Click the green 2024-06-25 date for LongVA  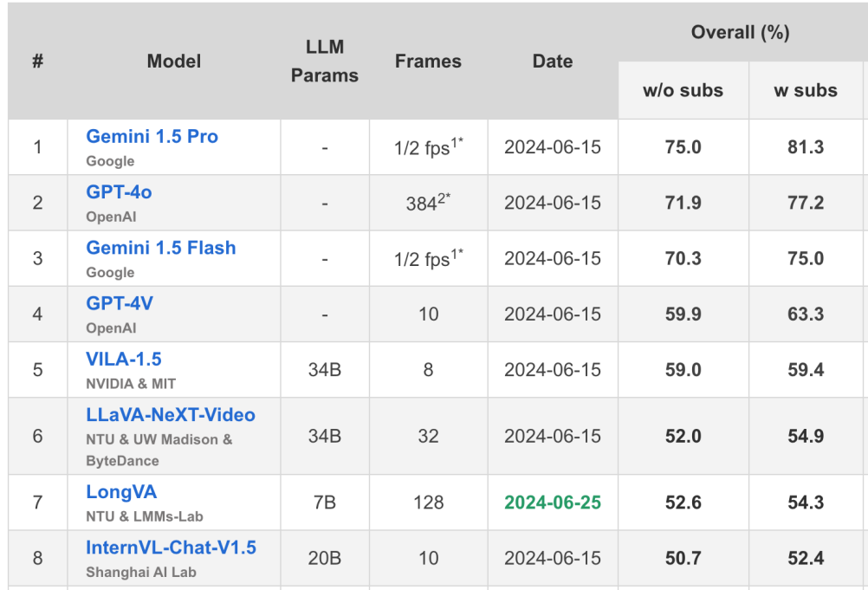pyautogui.click(x=553, y=502)
